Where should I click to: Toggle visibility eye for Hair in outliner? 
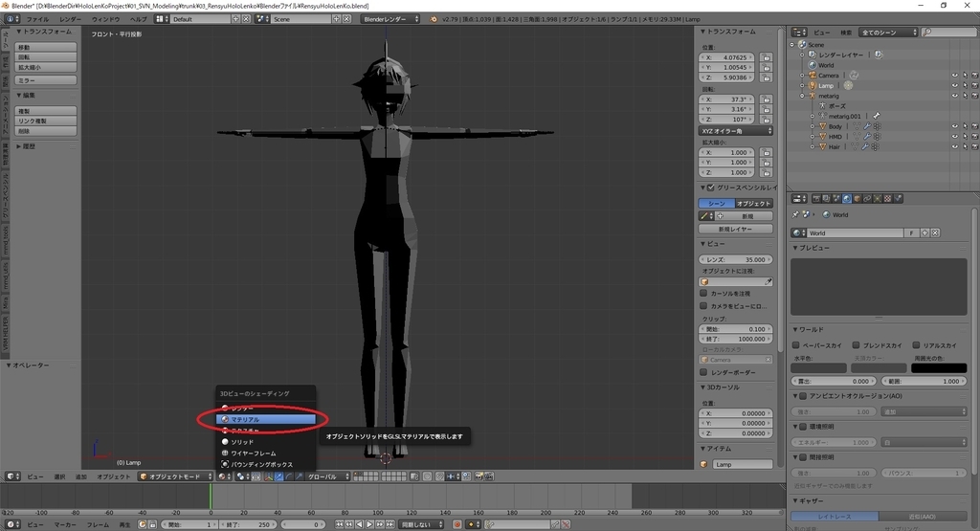954,146
